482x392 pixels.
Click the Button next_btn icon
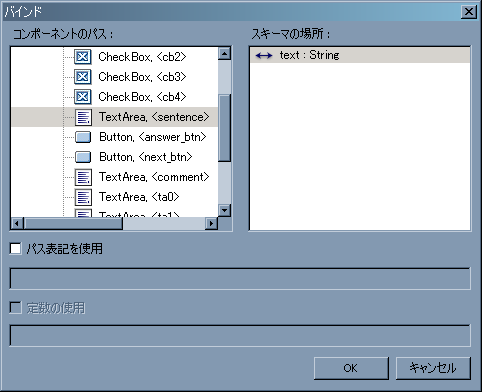coord(83,157)
